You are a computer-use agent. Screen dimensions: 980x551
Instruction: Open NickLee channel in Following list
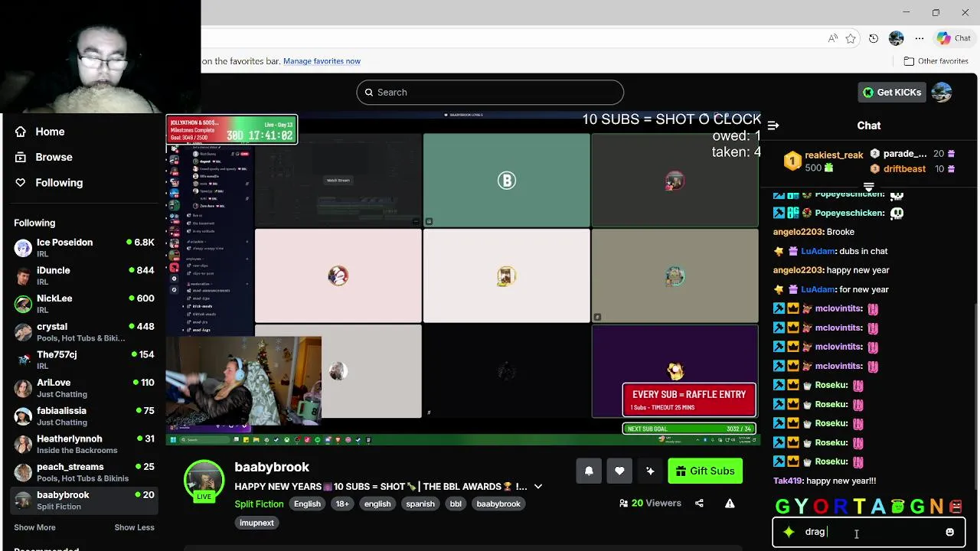click(x=84, y=304)
